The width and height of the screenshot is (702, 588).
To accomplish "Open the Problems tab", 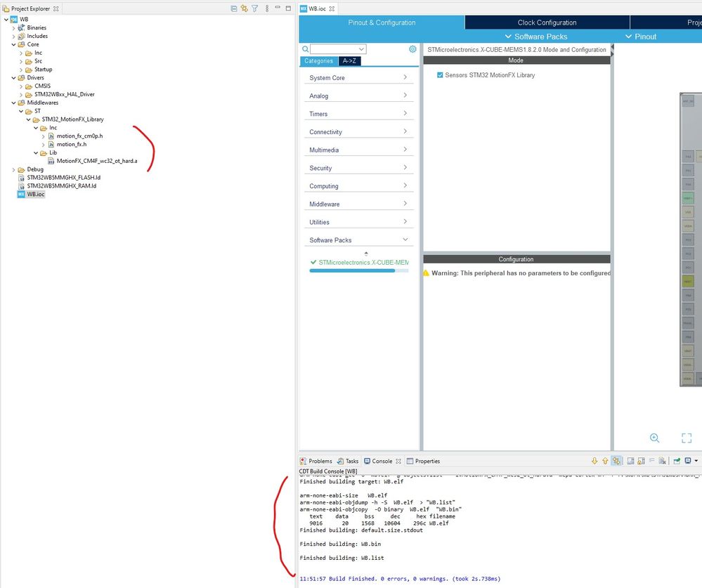I will 316,461.
